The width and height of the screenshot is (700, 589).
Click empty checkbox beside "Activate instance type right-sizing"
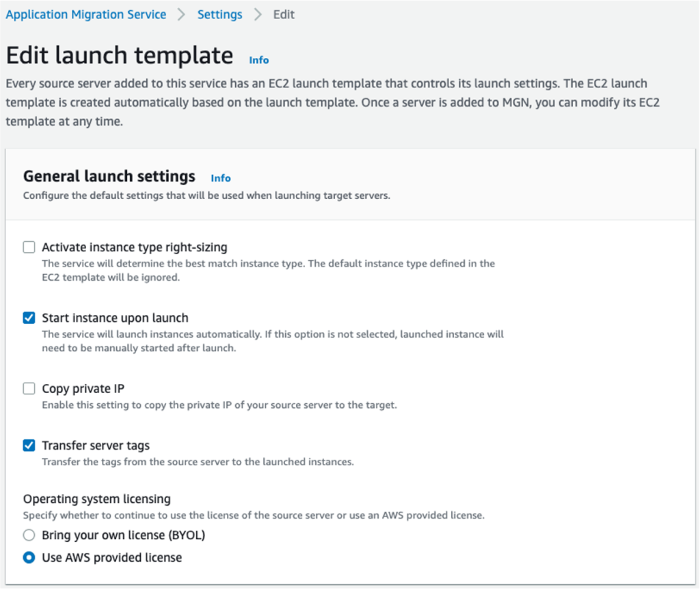coord(29,247)
